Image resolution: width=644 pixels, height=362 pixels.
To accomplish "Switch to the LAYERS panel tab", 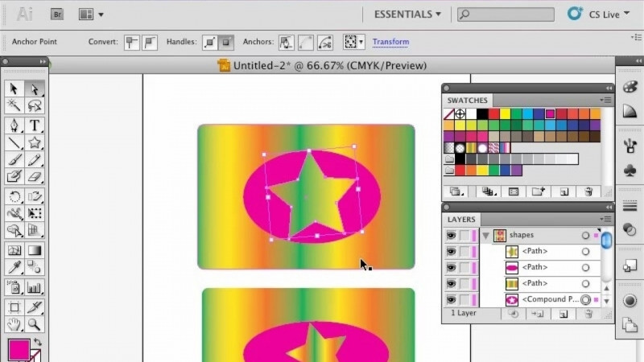I will [461, 220].
